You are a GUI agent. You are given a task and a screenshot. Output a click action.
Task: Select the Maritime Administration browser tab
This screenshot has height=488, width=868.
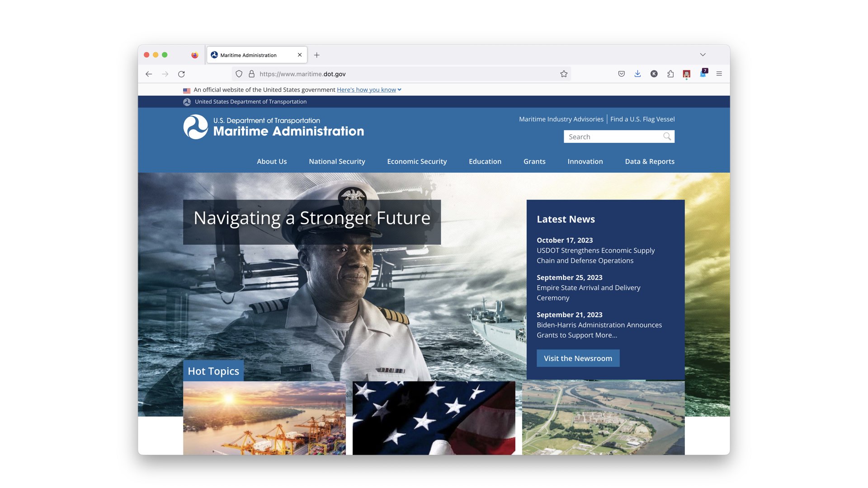257,55
